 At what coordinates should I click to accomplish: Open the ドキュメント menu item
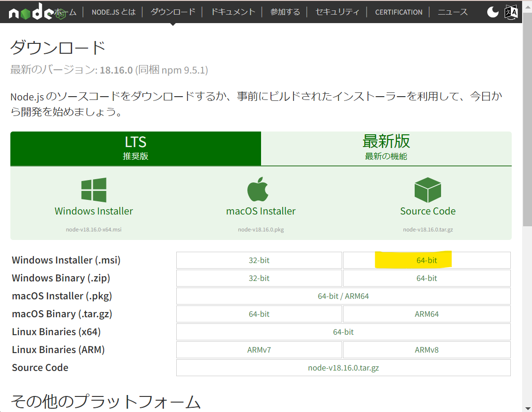[232, 12]
